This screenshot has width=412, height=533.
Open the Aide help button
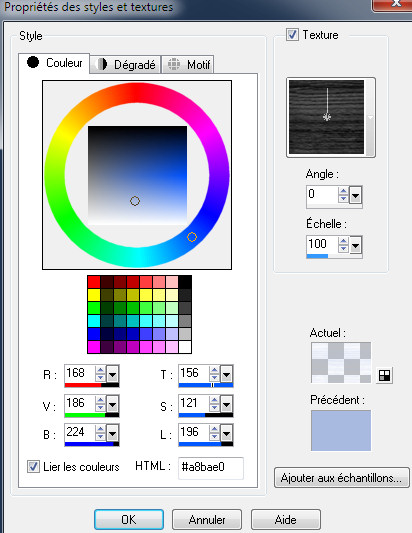tap(286, 519)
